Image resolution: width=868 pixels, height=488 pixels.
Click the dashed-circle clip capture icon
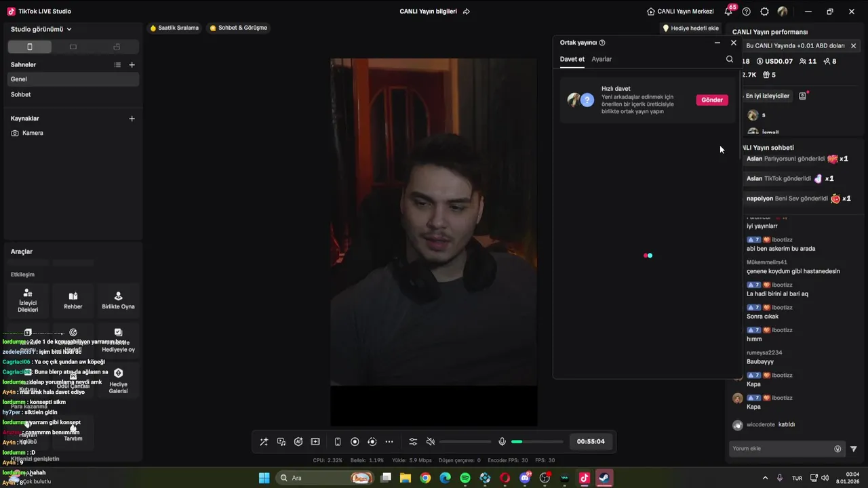[372, 442]
